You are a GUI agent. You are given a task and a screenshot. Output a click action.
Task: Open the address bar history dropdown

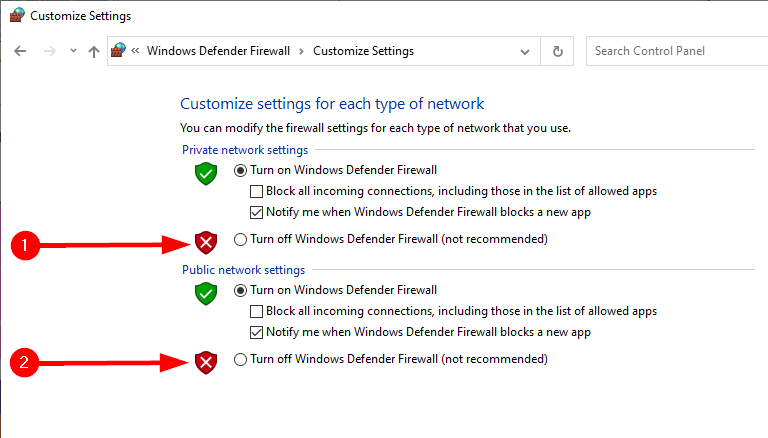click(x=525, y=51)
